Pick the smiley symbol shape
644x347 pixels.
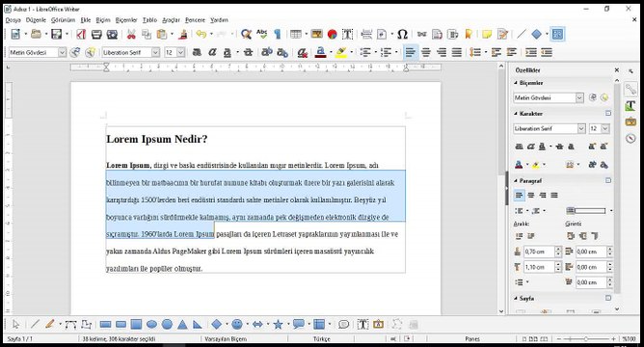237,325
